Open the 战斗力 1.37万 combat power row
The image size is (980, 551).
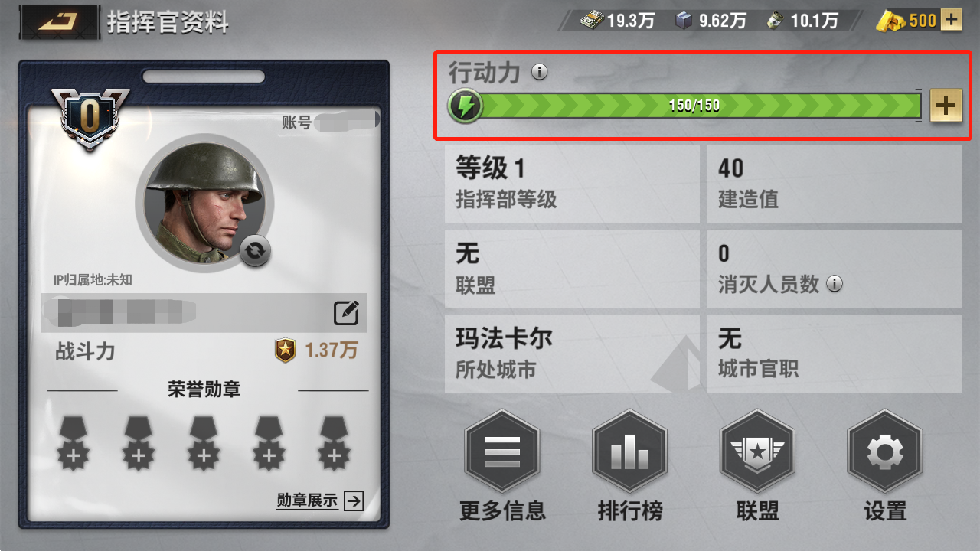point(205,351)
